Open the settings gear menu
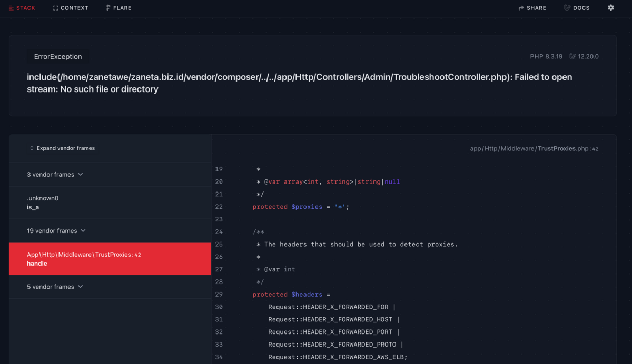 click(611, 8)
